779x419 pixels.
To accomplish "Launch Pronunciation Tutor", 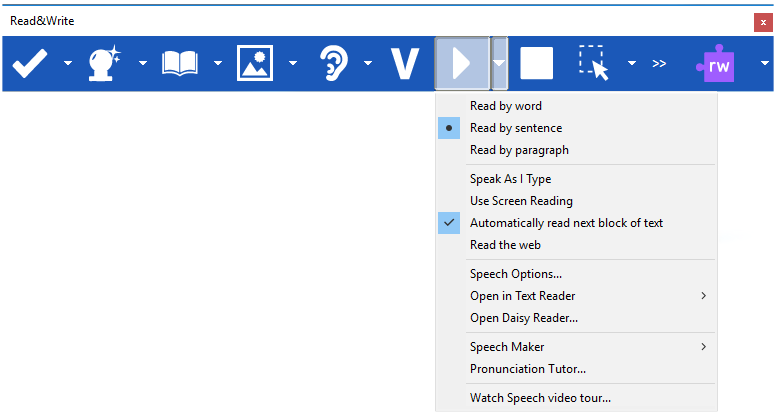I will [x=576, y=369].
